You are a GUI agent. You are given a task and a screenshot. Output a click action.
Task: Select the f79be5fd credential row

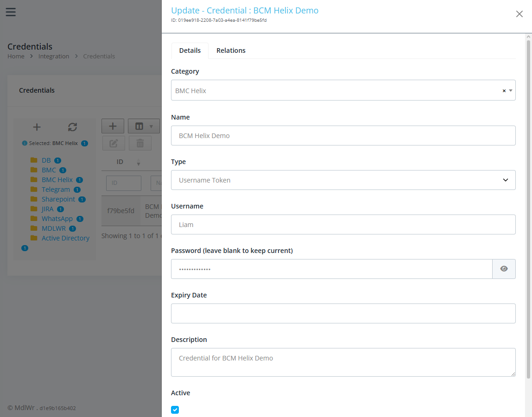[132, 211]
